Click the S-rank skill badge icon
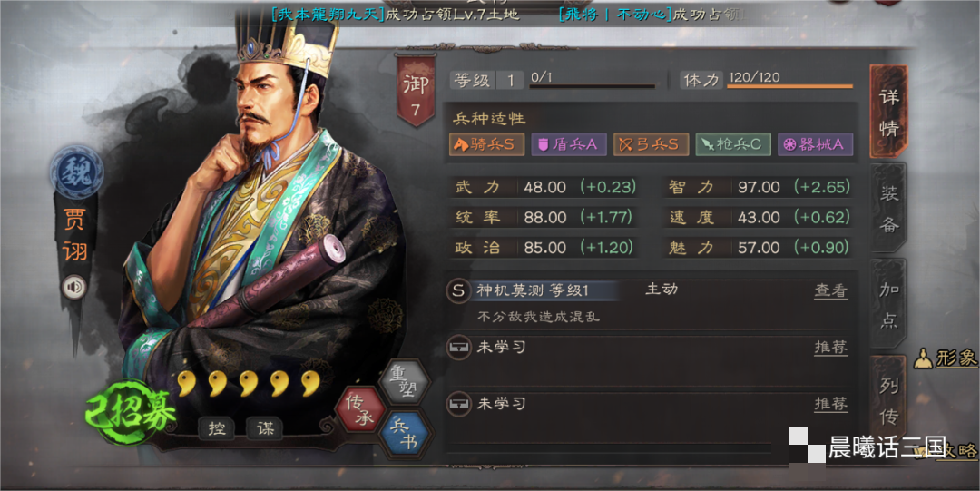Screen dimensions: 980x491 coord(458,290)
